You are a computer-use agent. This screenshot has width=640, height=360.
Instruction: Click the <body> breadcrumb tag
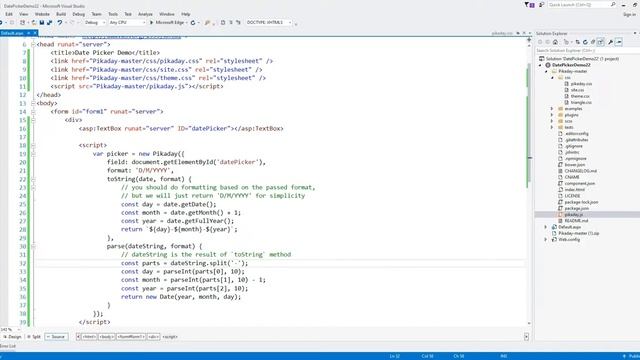[106, 337]
